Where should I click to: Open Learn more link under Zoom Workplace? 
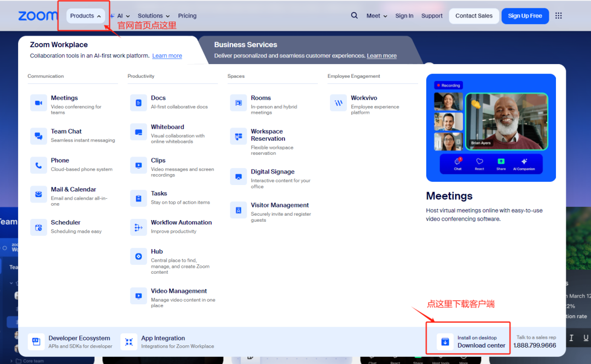point(167,56)
